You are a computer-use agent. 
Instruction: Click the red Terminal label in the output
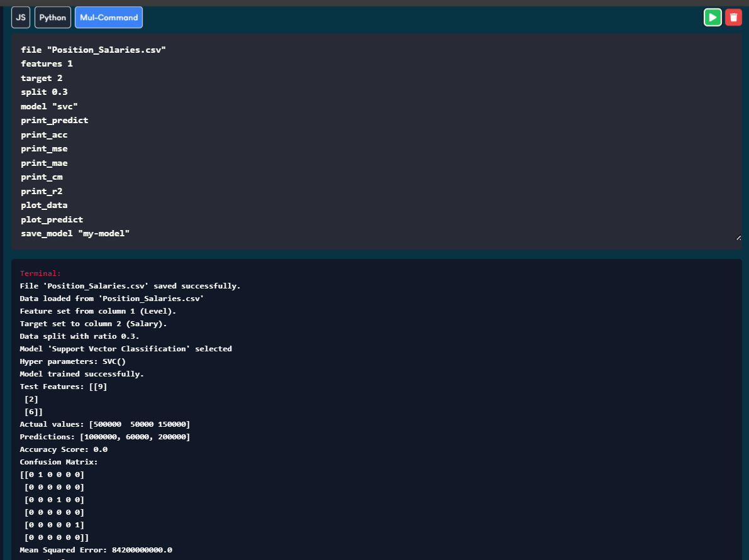coord(40,273)
